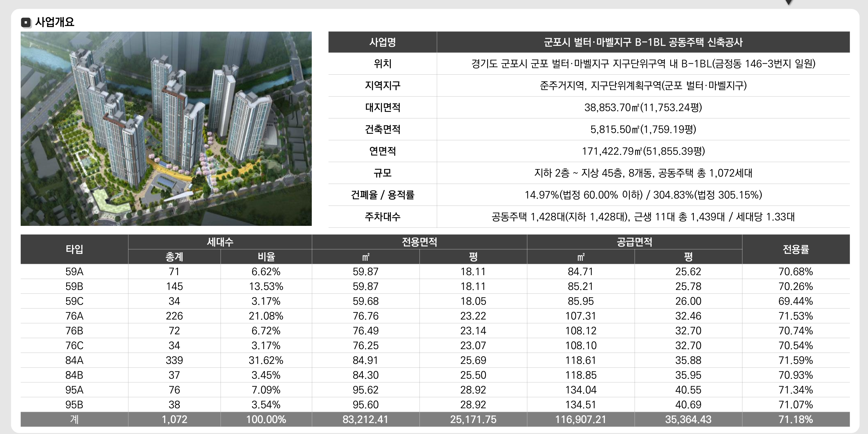Select the 84B type cell

pyautogui.click(x=74, y=375)
